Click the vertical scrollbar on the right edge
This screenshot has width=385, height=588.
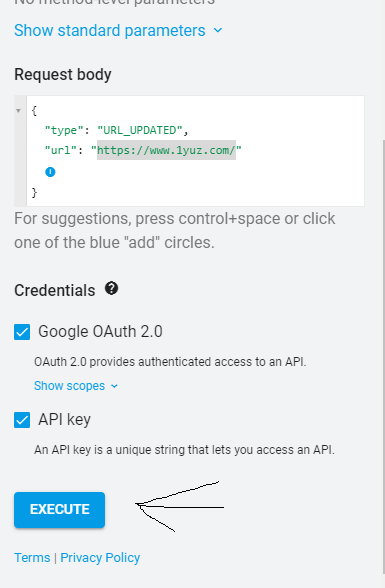384,356
